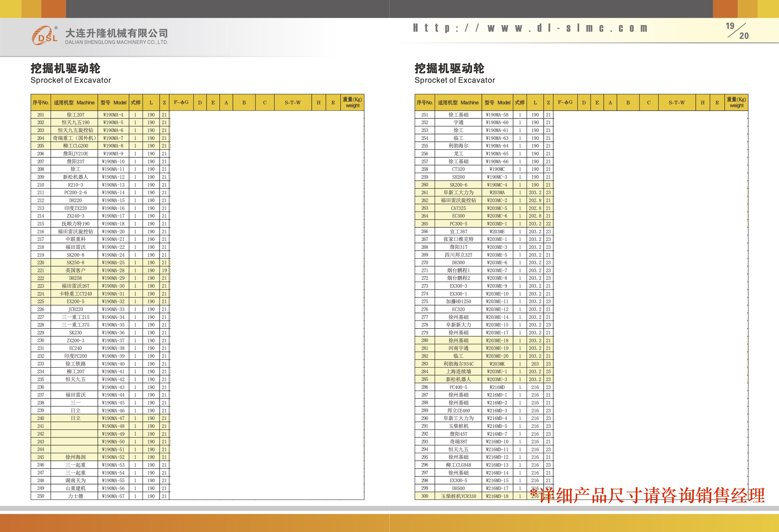Select machine cell DH258

[74, 278]
